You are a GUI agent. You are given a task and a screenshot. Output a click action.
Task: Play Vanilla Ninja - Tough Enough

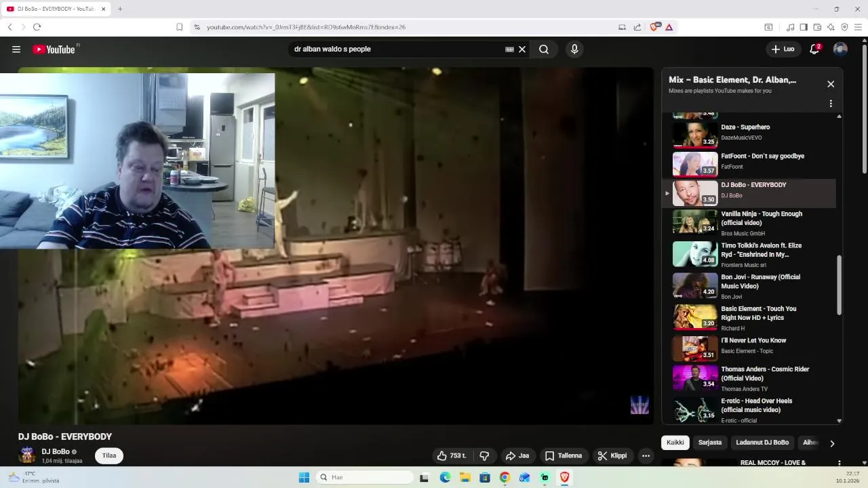(x=749, y=222)
